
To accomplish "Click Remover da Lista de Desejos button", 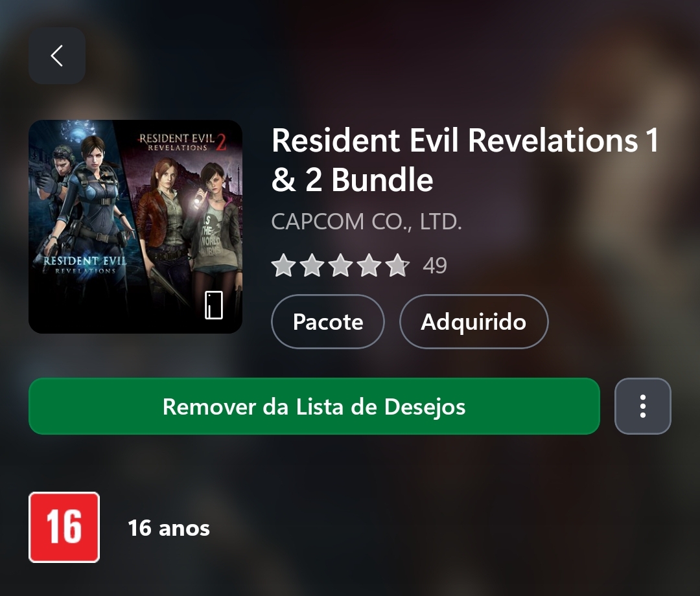I will tap(314, 406).
